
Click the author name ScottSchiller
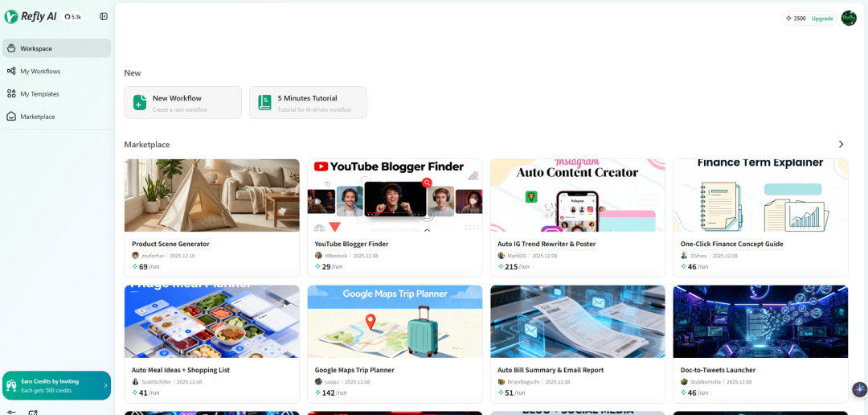click(156, 382)
